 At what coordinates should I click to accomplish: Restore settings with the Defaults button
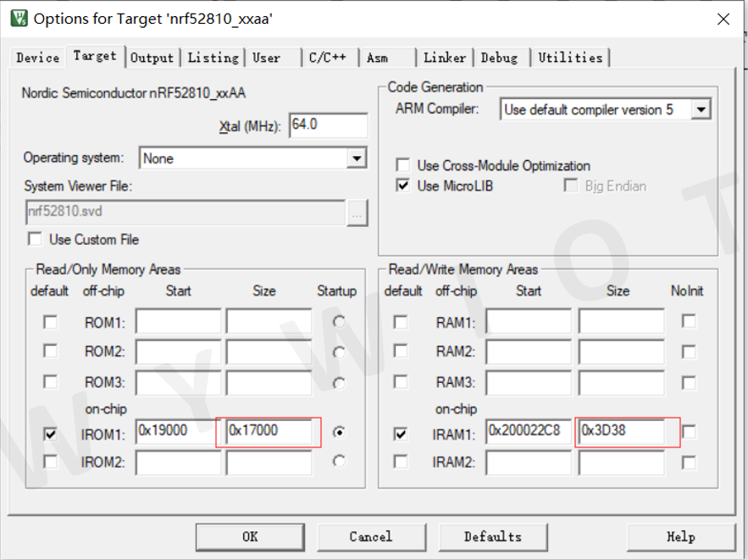click(493, 536)
